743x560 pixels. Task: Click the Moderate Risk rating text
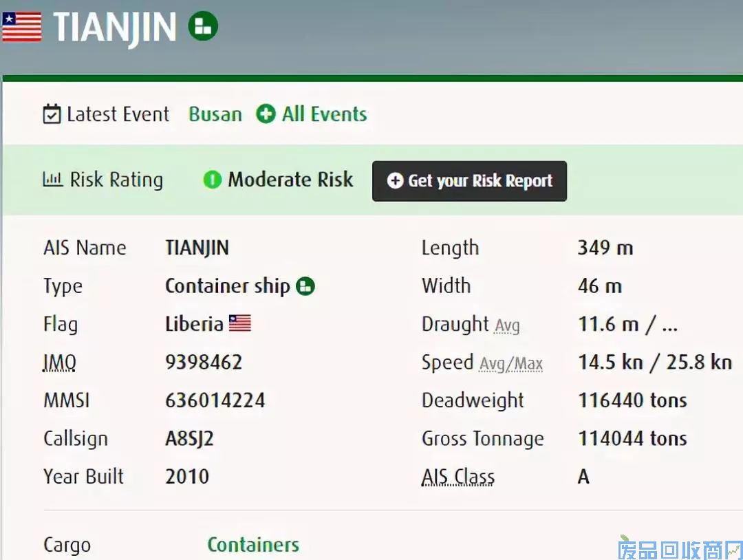pyautogui.click(x=290, y=180)
